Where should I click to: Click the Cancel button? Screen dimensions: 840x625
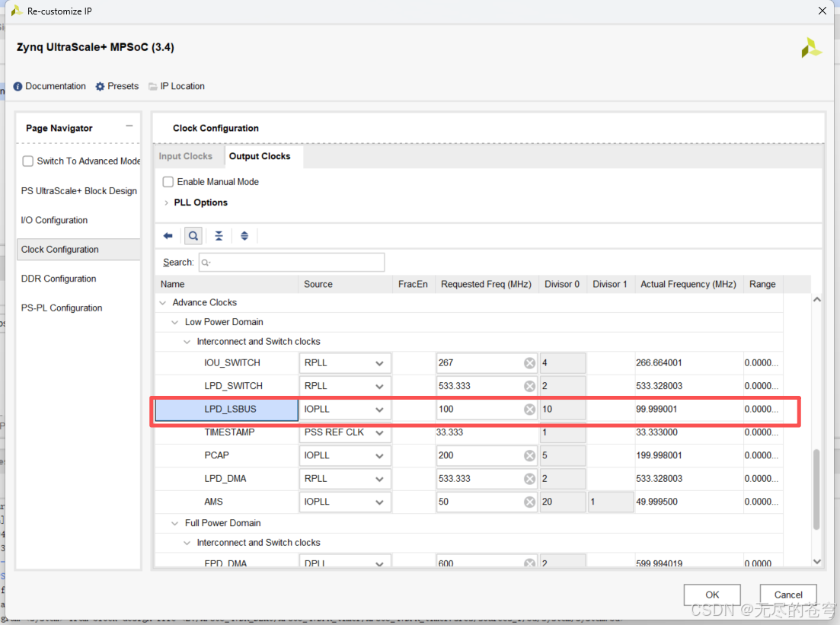pos(788,595)
